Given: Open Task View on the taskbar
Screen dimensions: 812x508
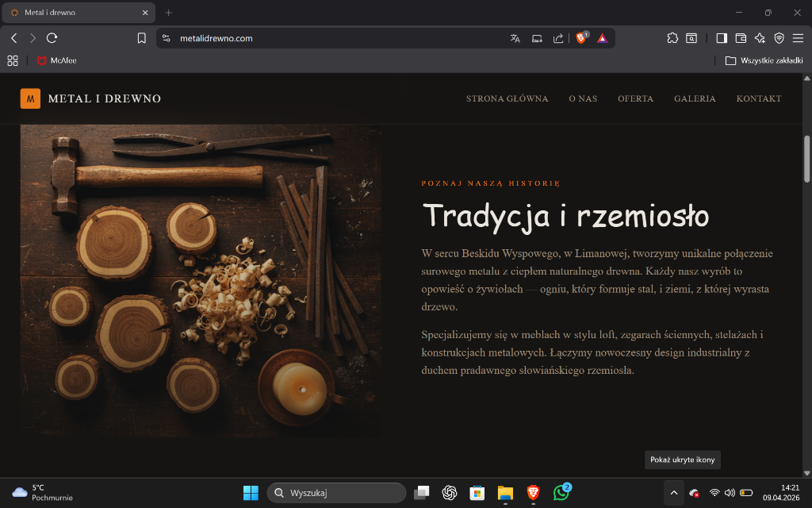Looking at the screenshot, I should pos(422,492).
